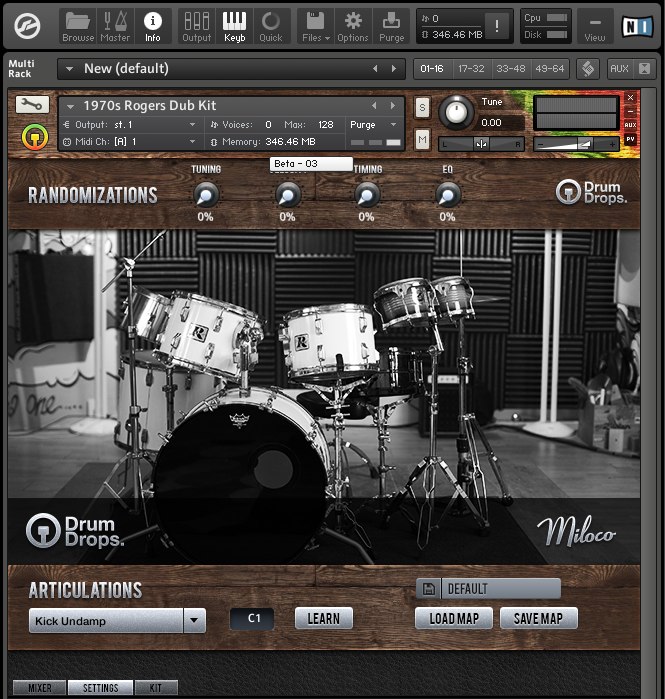
Task: Go to next multi preset
Action: point(394,69)
